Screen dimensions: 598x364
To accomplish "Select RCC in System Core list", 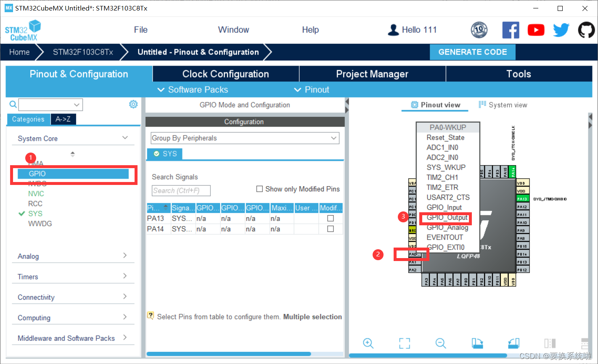I will (x=35, y=204).
